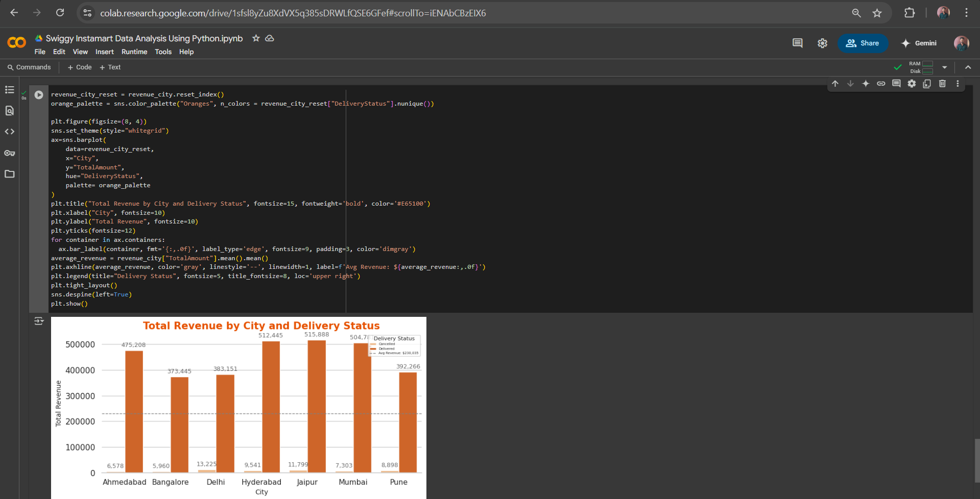This screenshot has height=499, width=980.
Task: Bookmark this page with the star icon
Action: 877,13
